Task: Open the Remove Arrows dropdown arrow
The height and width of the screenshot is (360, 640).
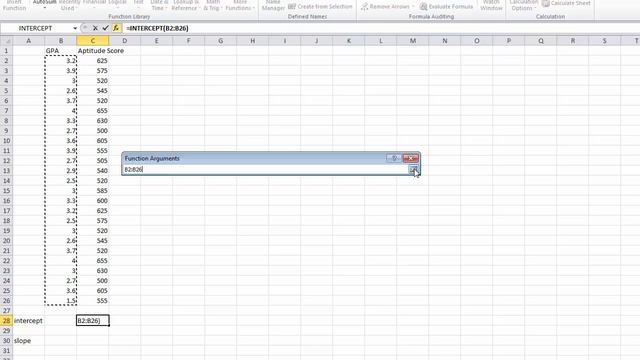Action: click(x=413, y=7)
